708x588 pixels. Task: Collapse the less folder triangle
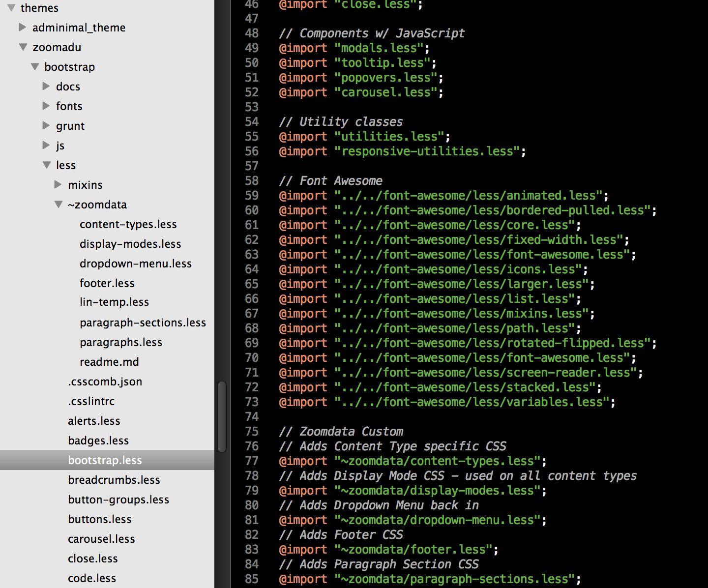47,165
